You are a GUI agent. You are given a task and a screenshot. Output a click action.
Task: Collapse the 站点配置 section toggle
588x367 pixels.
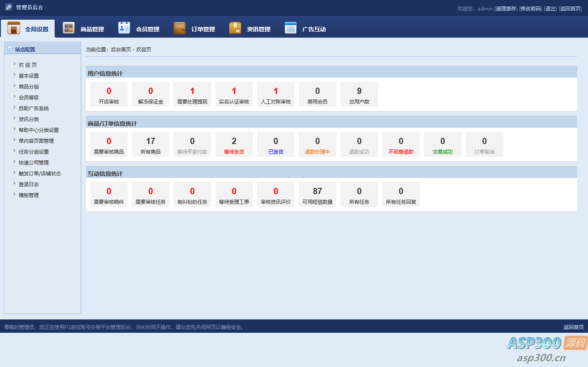tap(10, 48)
